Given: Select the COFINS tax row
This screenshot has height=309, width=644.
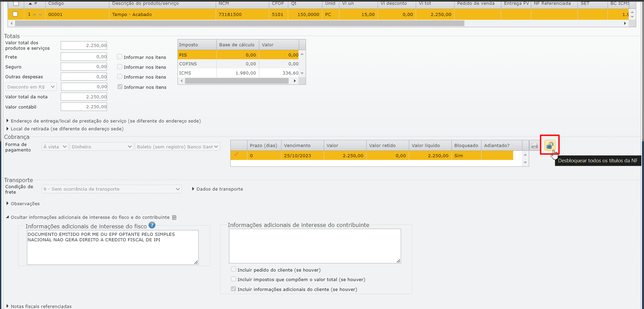Looking at the screenshot, I should pyautogui.click(x=238, y=64).
